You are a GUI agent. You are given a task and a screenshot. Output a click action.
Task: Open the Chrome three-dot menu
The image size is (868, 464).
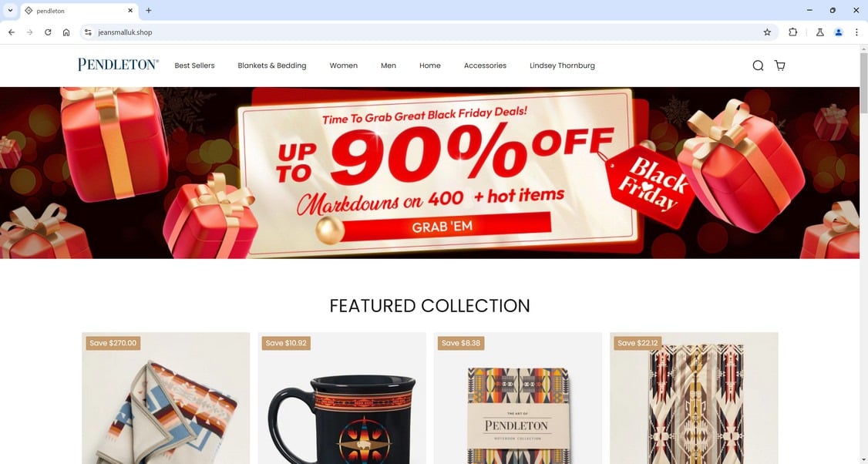coord(856,32)
